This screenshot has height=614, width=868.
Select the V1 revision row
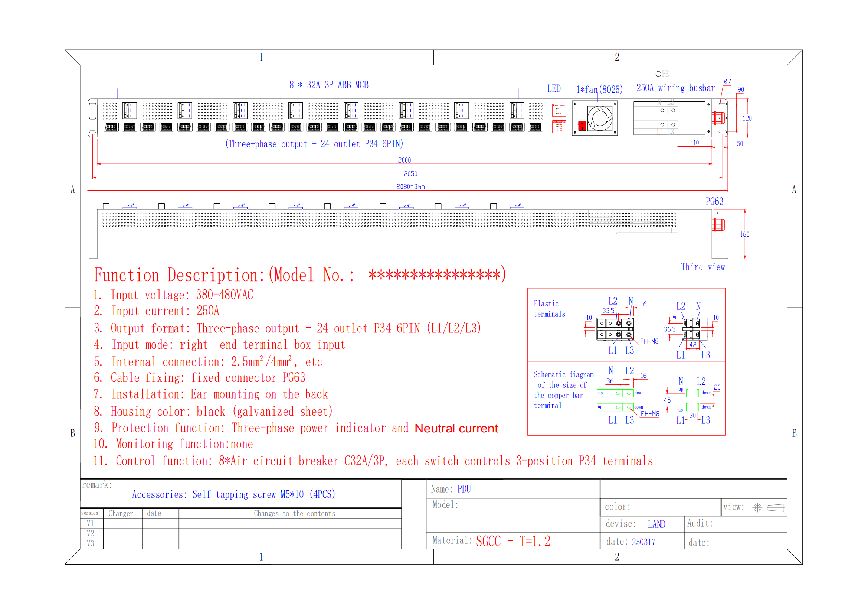coord(91,523)
